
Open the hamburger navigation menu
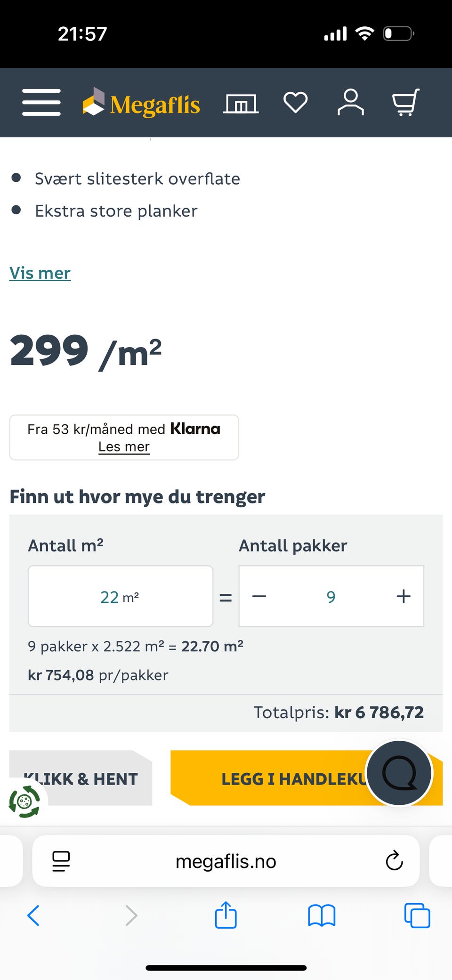click(x=41, y=102)
